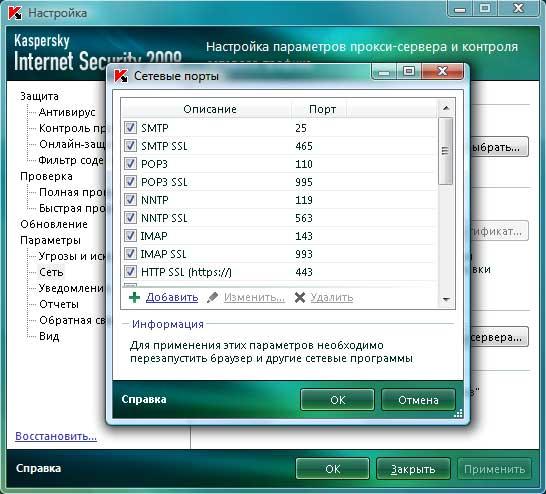The height and width of the screenshot is (494, 546).
Task: Select the SMTP row text
Action: (155, 128)
